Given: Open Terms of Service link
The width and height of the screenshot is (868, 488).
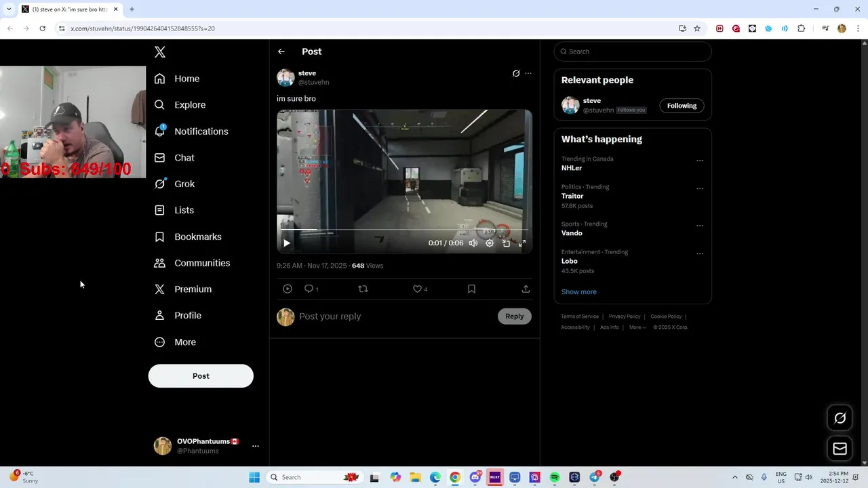Looking at the screenshot, I should [x=580, y=317].
